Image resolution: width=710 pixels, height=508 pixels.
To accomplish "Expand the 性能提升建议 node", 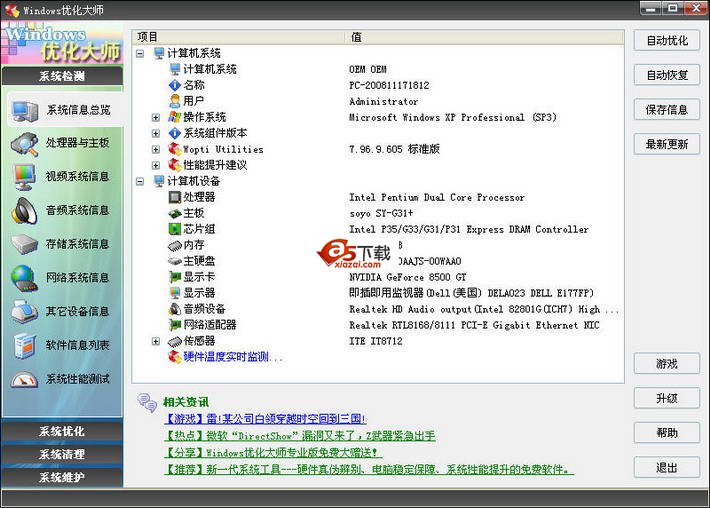I will (156, 165).
